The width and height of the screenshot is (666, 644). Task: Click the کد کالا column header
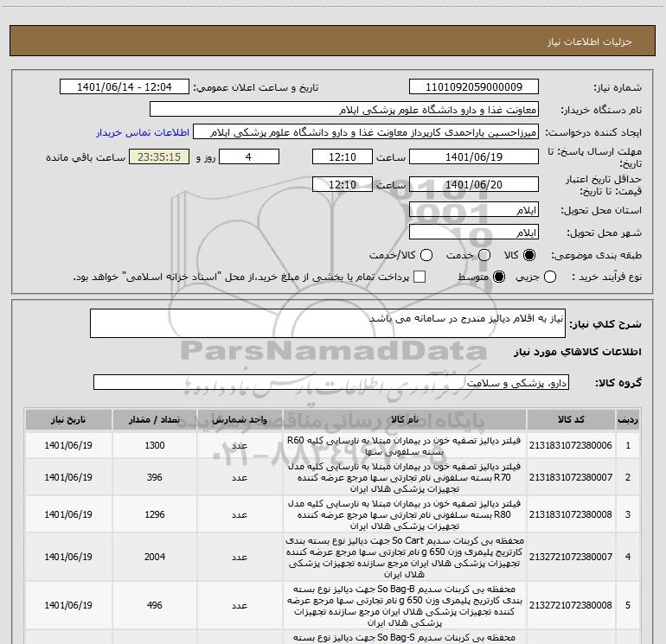571,419
